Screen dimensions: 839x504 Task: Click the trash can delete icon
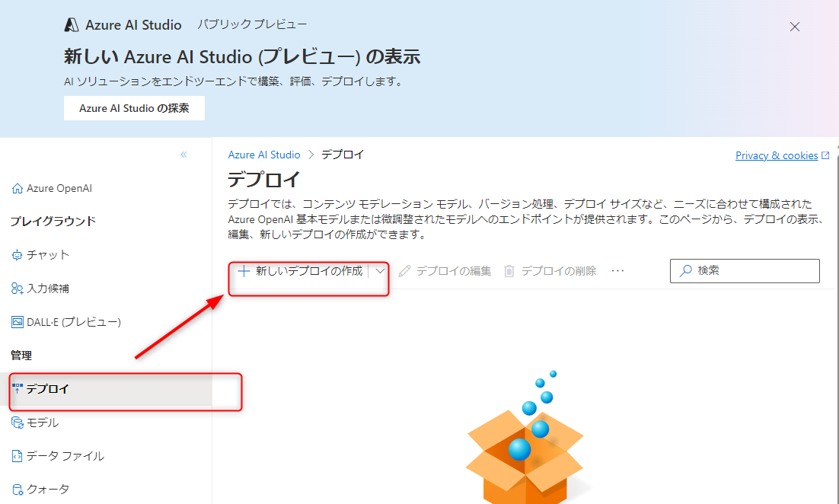(509, 271)
